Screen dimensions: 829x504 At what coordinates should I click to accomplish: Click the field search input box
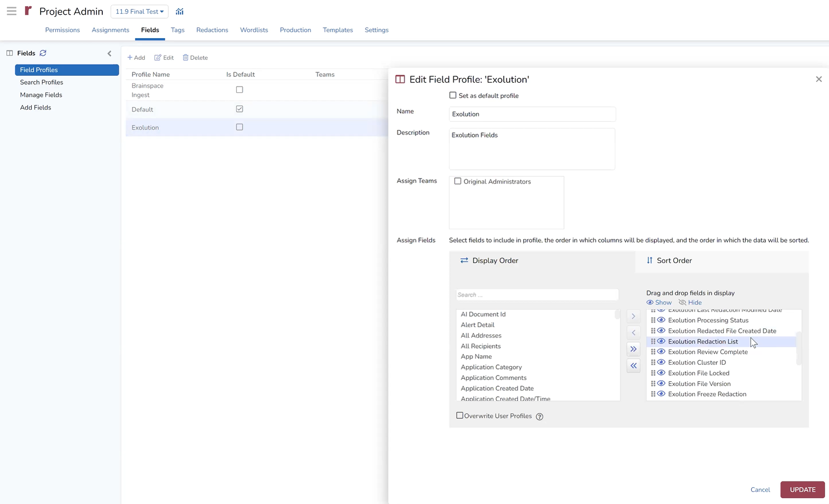click(537, 295)
